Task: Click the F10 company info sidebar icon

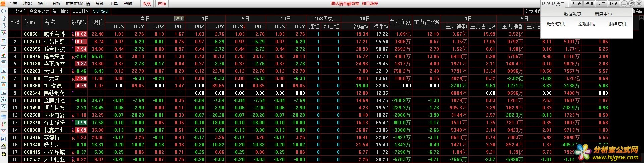Action: click(x=4, y=70)
